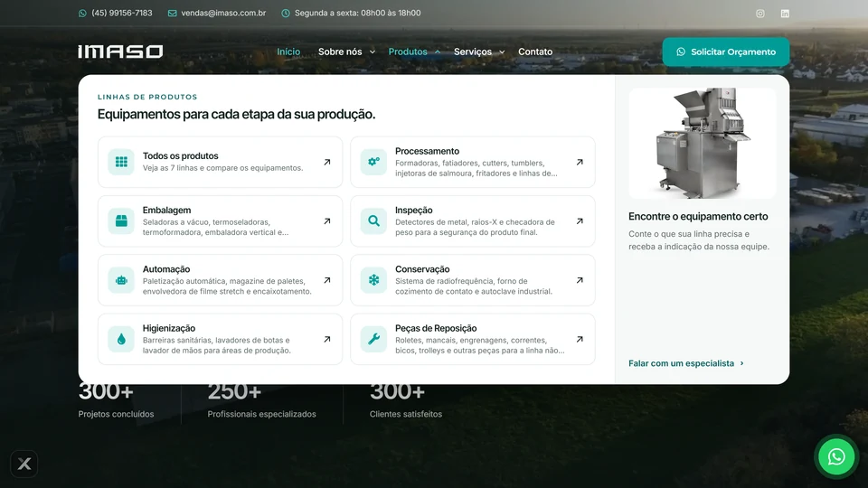Go to the Contato page

(535, 52)
